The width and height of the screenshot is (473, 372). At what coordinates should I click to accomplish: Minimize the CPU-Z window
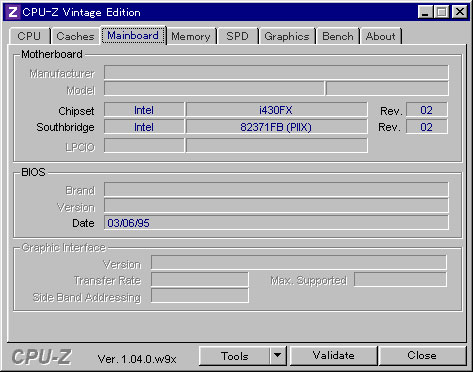[x=425, y=12]
